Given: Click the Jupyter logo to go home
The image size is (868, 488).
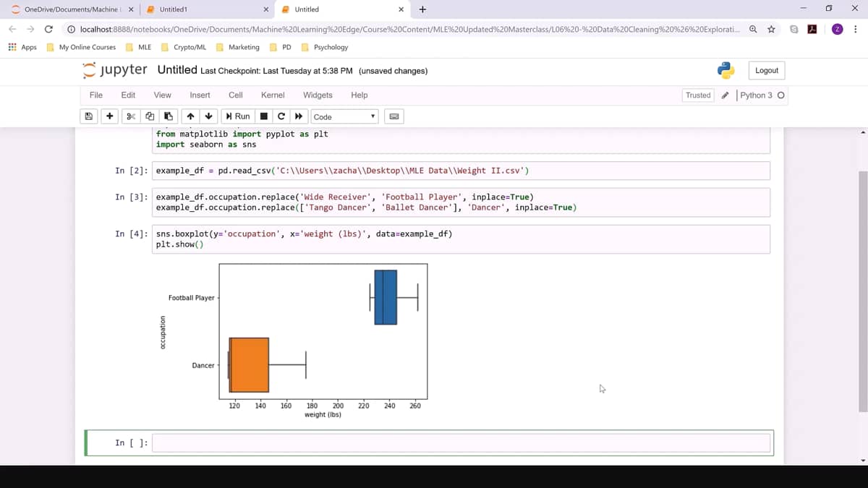Looking at the screenshot, I should (x=115, y=70).
